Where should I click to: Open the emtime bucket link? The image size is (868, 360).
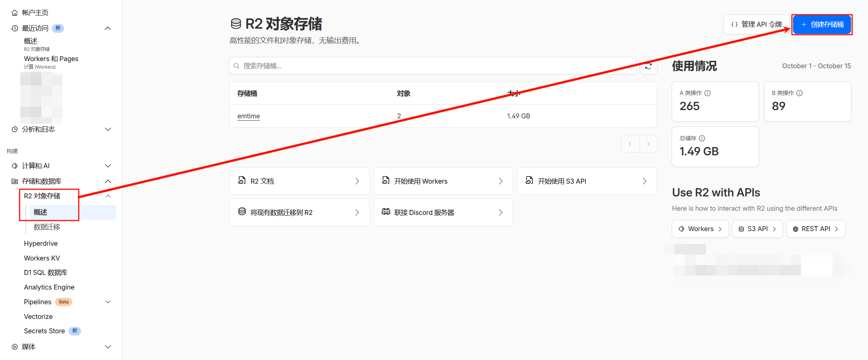click(x=248, y=116)
